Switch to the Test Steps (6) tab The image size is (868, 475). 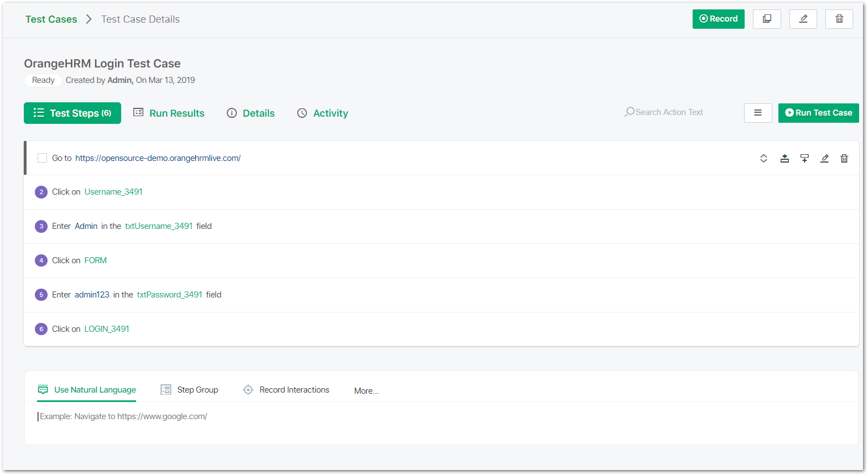(x=72, y=113)
